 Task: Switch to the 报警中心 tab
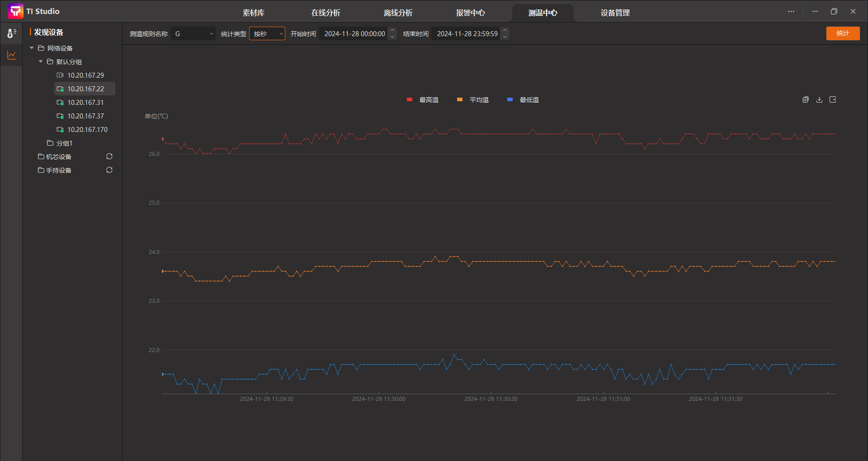click(470, 13)
